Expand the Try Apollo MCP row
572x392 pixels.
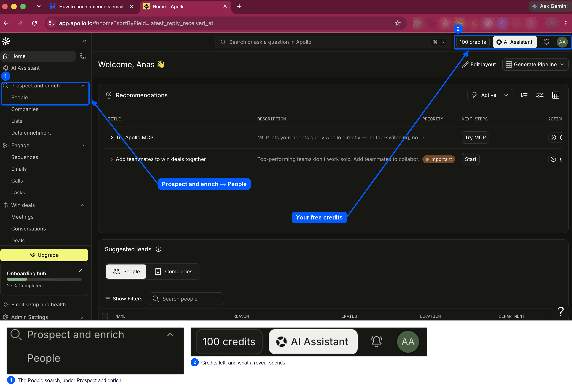(112, 138)
